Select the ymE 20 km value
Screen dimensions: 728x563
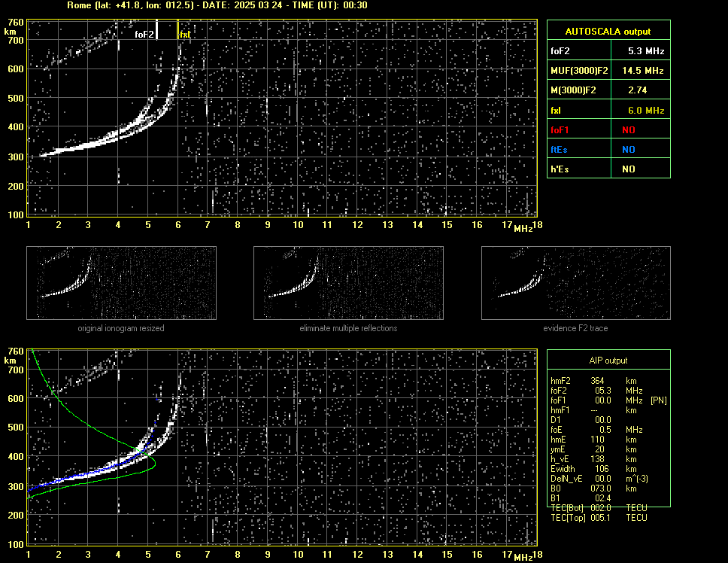599,449
